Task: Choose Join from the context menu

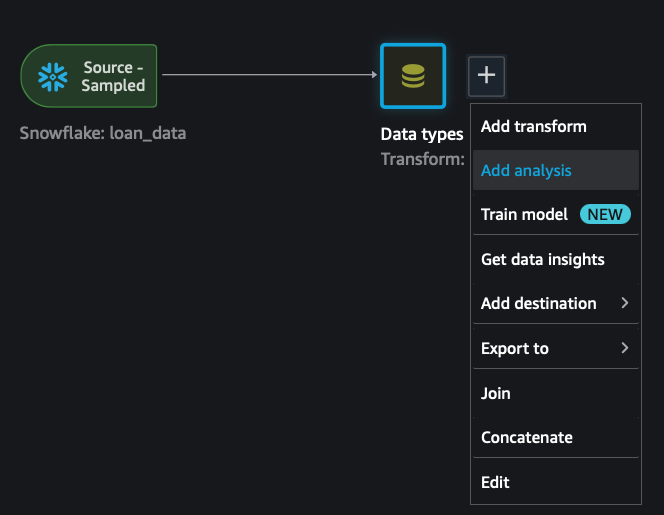Action: 496,393
